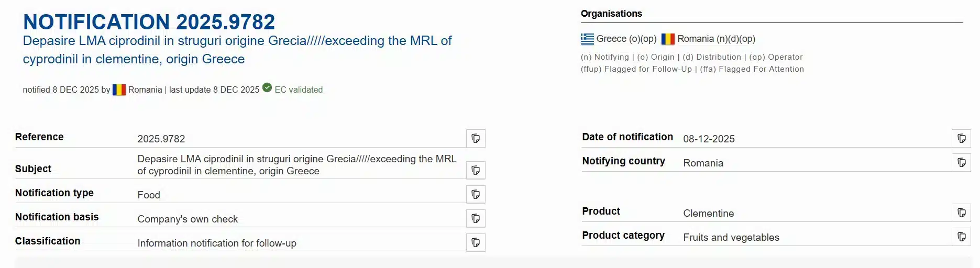Click the Organisations section header

point(611,14)
